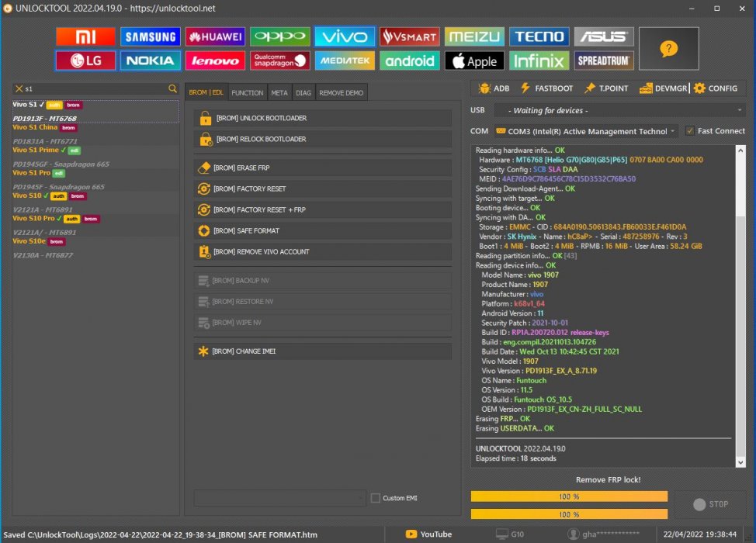Select the Meizu brand logo

[x=474, y=36]
